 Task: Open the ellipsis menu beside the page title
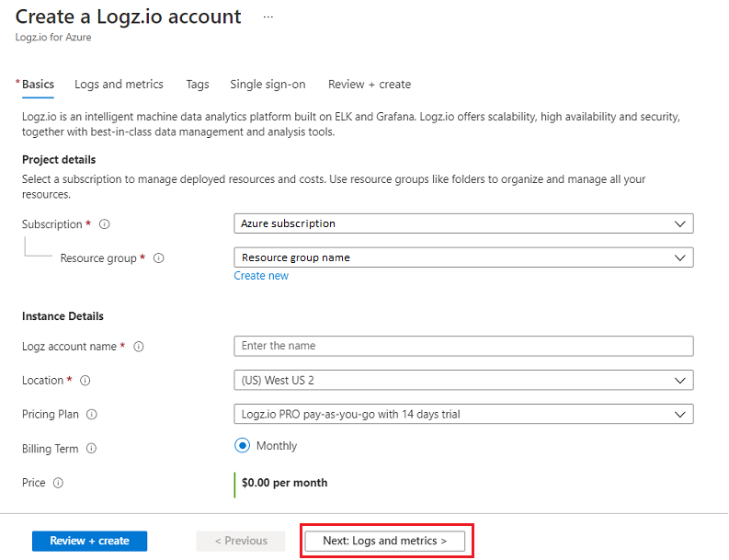coord(268,17)
